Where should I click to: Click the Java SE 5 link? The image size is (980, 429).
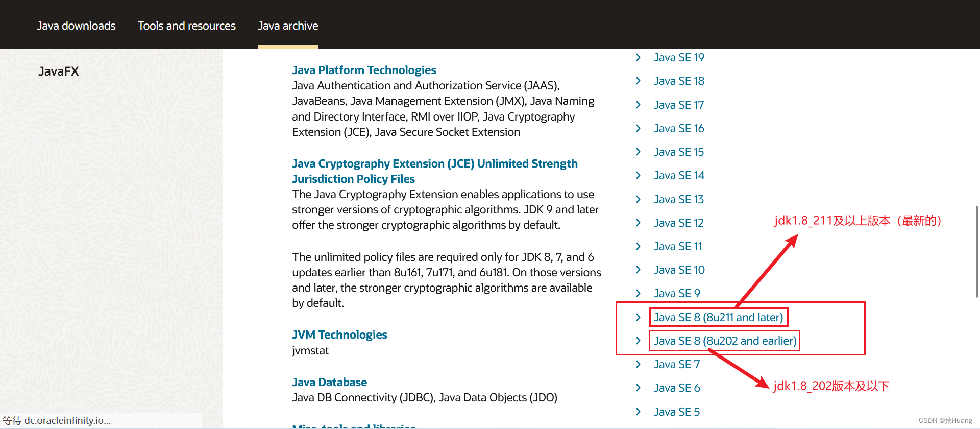677,412
